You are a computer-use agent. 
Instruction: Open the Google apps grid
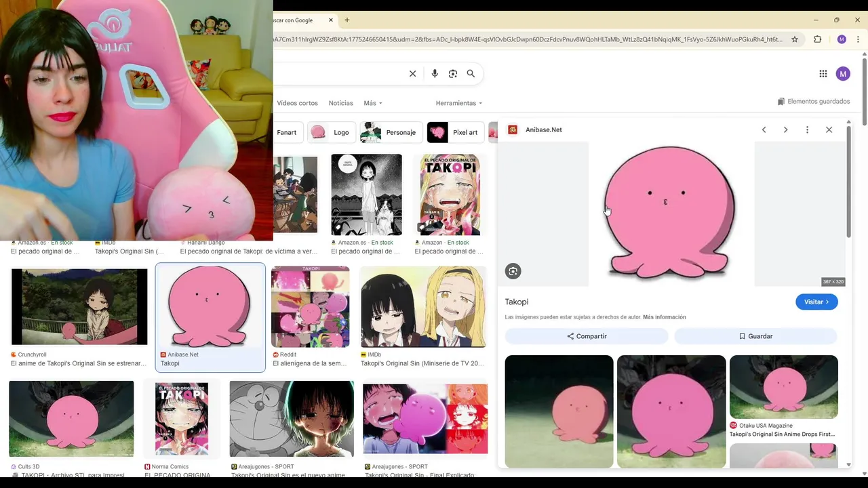pos(823,74)
